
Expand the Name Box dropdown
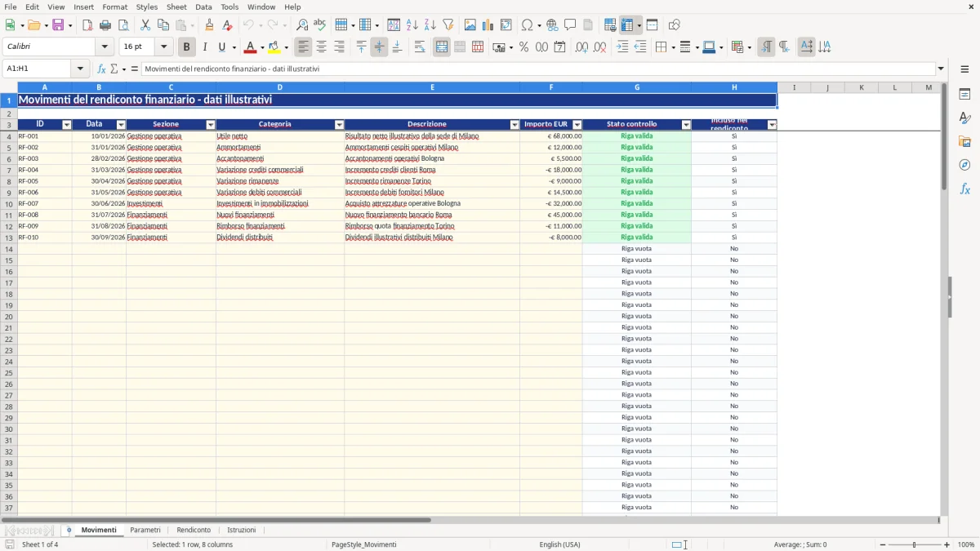coord(80,69)
